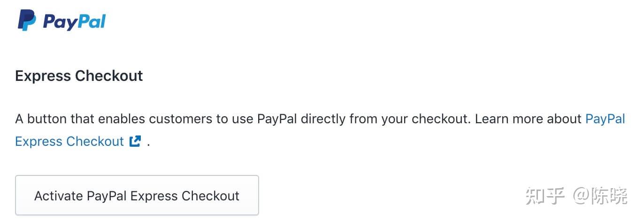
Task: Follow the blue Express Checkout link on second line
Action: (69, 141)
